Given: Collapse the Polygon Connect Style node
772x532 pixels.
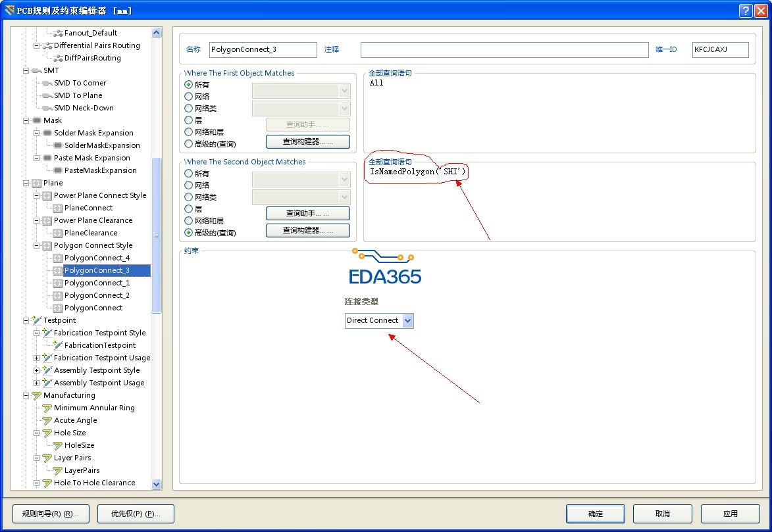Looking at the screenshot, I should (x=36, y=245).
